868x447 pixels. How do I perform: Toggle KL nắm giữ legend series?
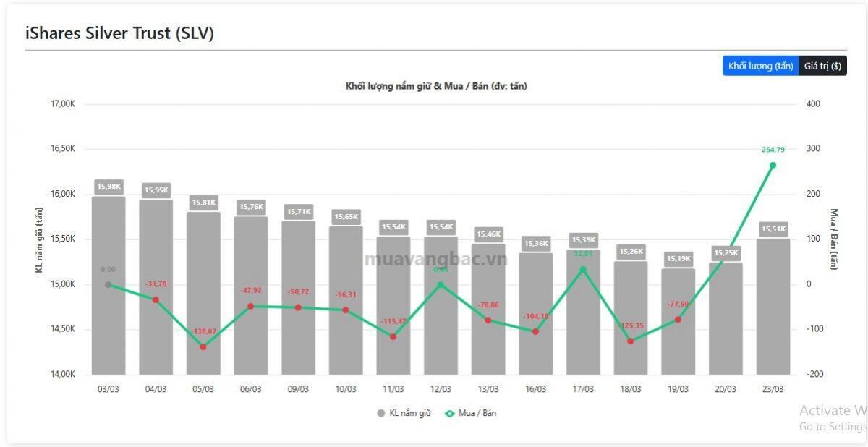[404, 413]
